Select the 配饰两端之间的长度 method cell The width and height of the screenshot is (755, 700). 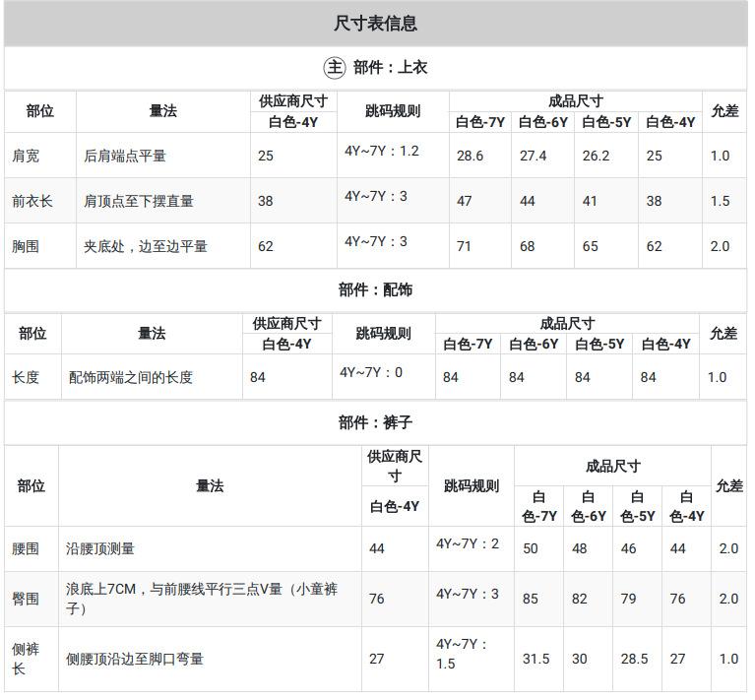click(131, 377)
